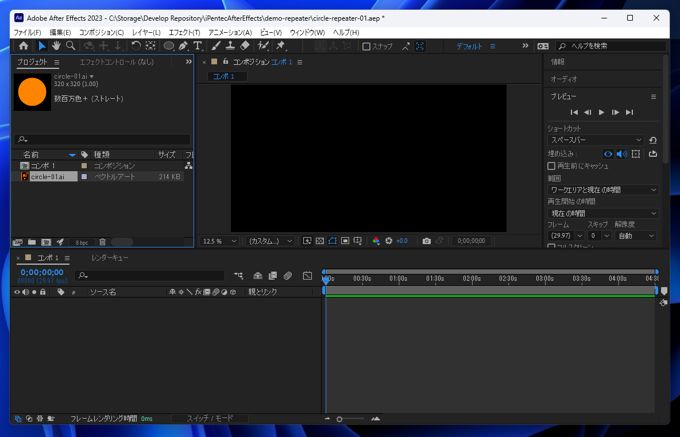Take snapshot with camera icon
The image size is (680, 437).
click(426, 241)
